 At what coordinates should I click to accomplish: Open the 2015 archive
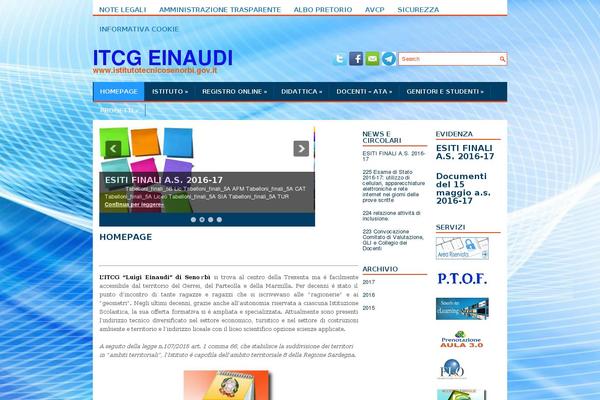point(368,308)
